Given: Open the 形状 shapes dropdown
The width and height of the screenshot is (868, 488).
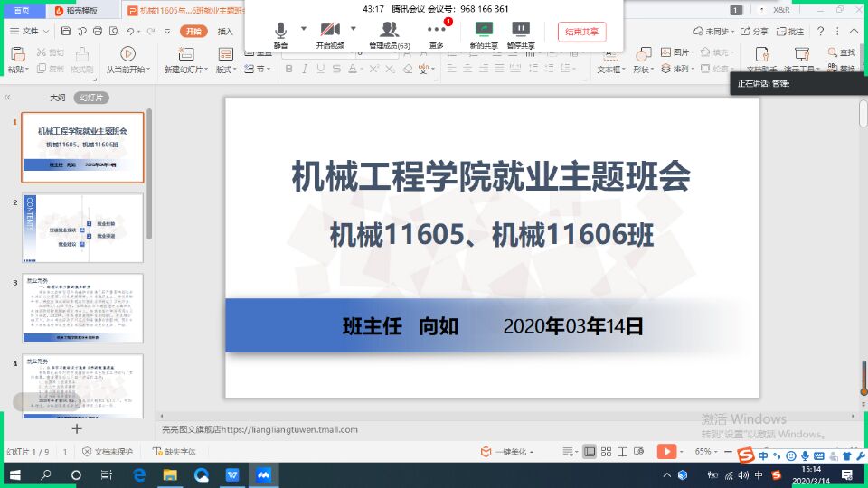Looking at the screenshot, I should click(642, 60).
